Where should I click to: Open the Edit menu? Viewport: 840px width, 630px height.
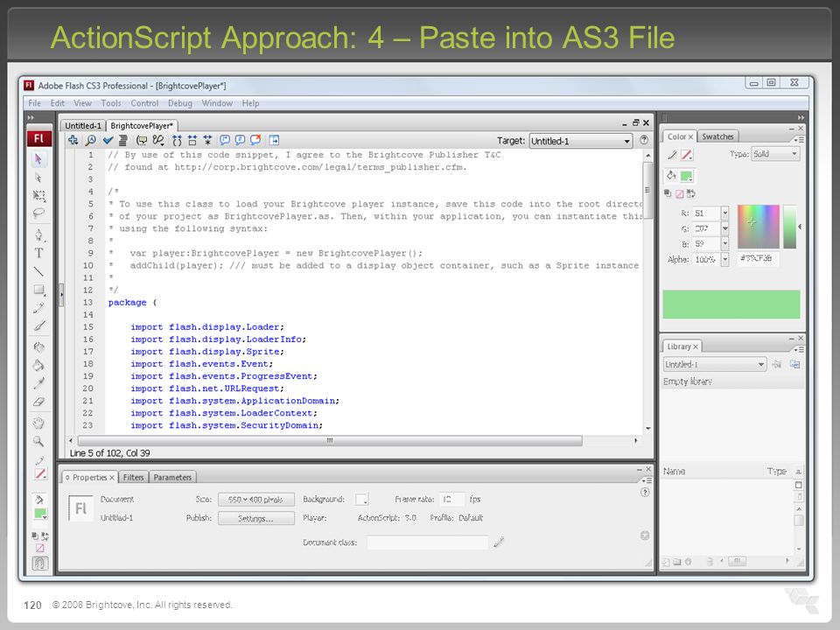58,103
